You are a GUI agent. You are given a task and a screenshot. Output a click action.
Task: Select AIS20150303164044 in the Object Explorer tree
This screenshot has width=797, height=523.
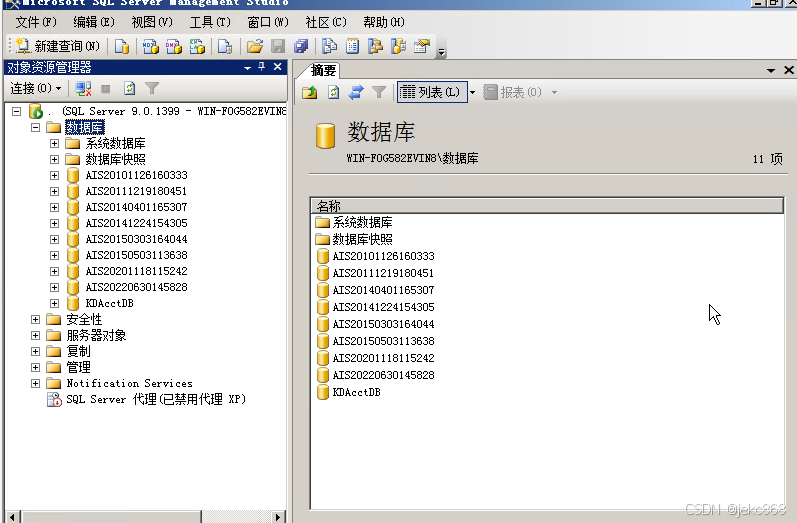pos(136,239)
